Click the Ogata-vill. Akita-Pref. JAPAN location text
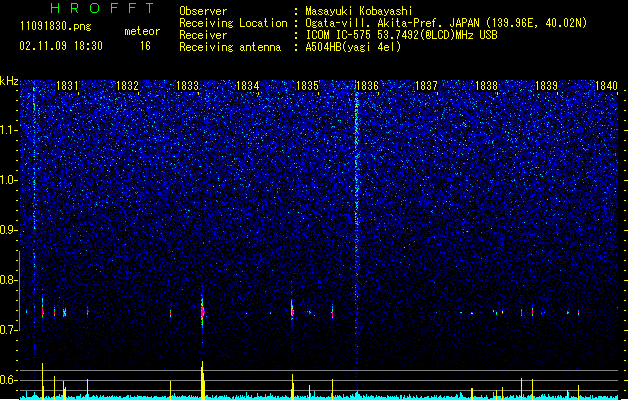The image size is (629, 400). [x=446, y=23]
